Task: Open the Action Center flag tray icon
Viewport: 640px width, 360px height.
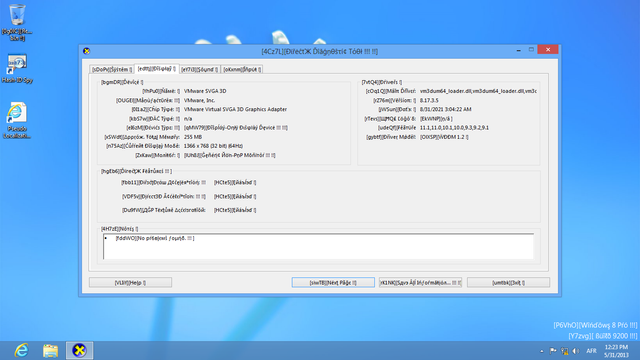Action: click(x=553, y=351)
